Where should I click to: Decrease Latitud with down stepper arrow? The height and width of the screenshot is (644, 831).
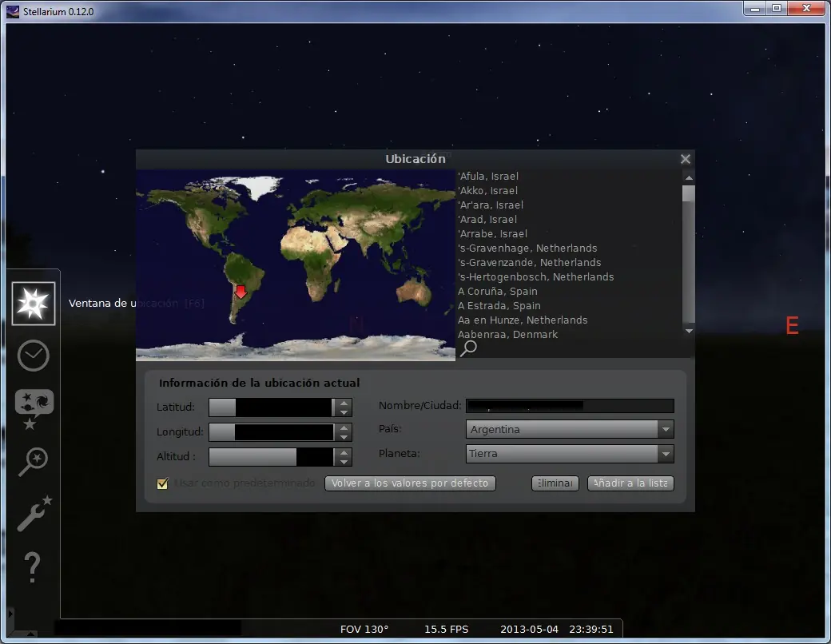tap(344, 412)
